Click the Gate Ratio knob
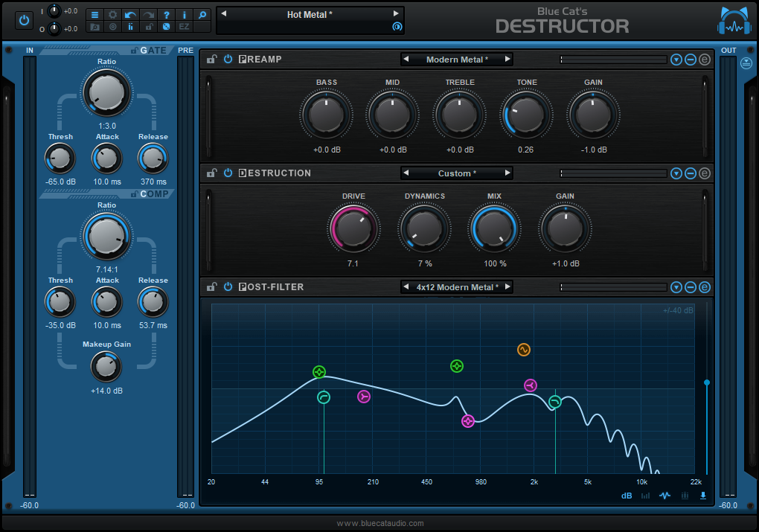The image size is (759, 532). coord(106,93)
